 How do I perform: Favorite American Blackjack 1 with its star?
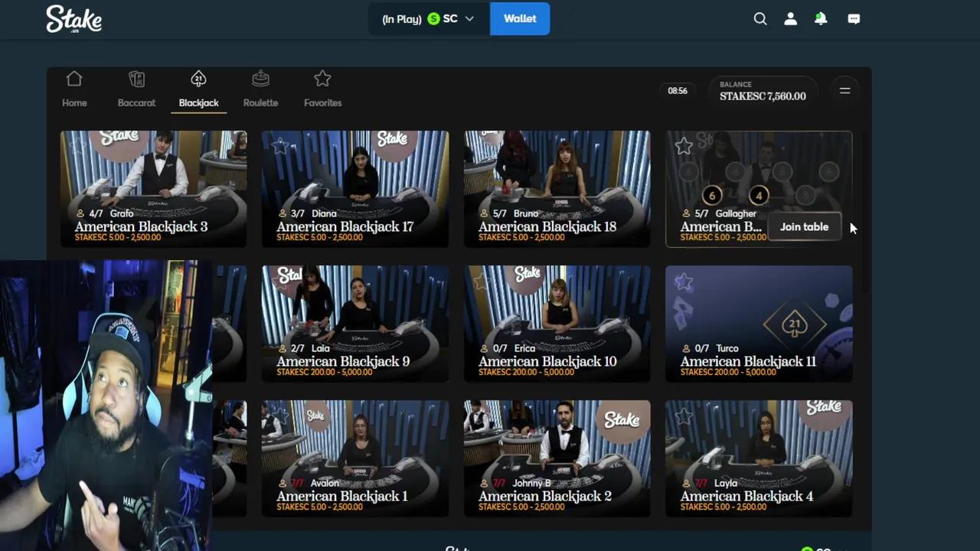pos(280,416)
